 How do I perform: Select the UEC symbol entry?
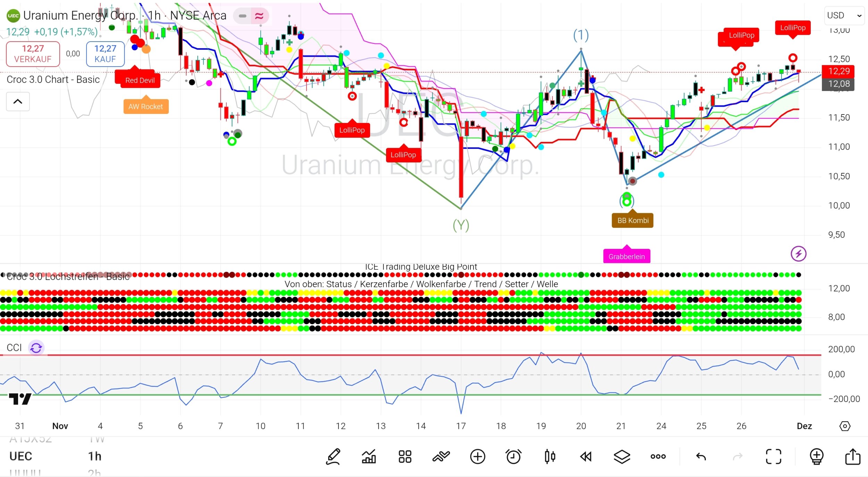pos(21,456)
